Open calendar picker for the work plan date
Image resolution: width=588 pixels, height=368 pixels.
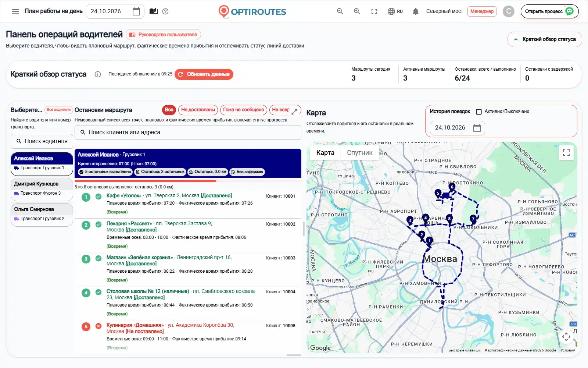pyautogui.click(x=136, y=11)
